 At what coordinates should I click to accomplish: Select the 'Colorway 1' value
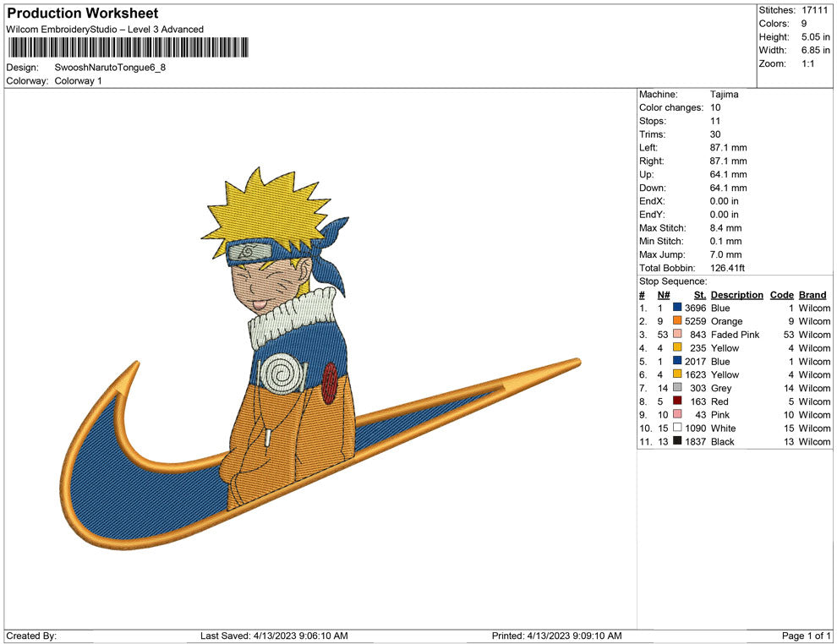tap(78, 81)
